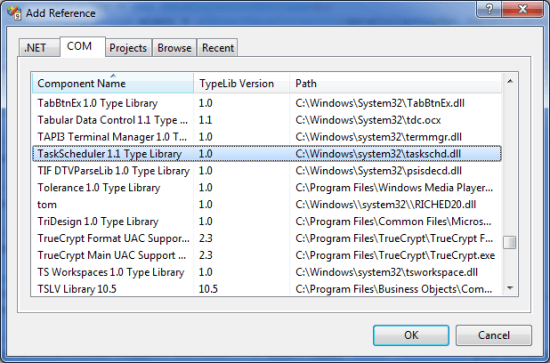Select TrueCrypt Main UAC Support row
The height and width of the screenshot is (363, 550).
(x=267, y=255)
